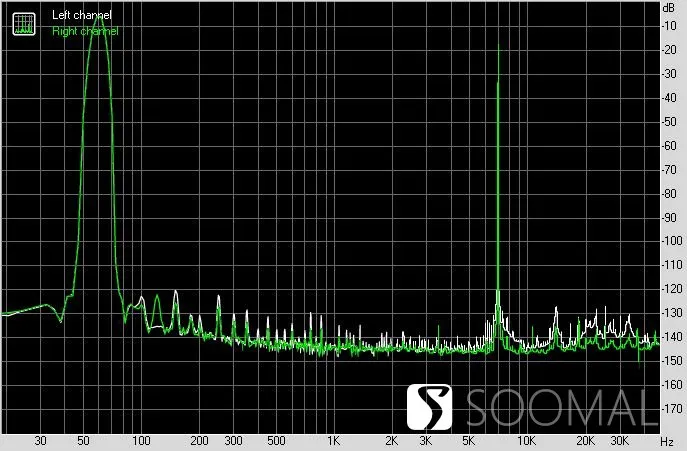
Task: Click the "100" frequency axis label
Action: point(141,440)
